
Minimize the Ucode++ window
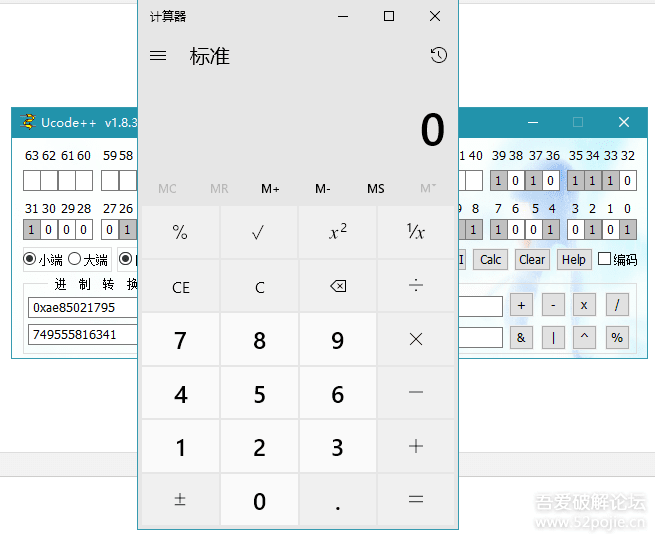(x=533, y=122)
